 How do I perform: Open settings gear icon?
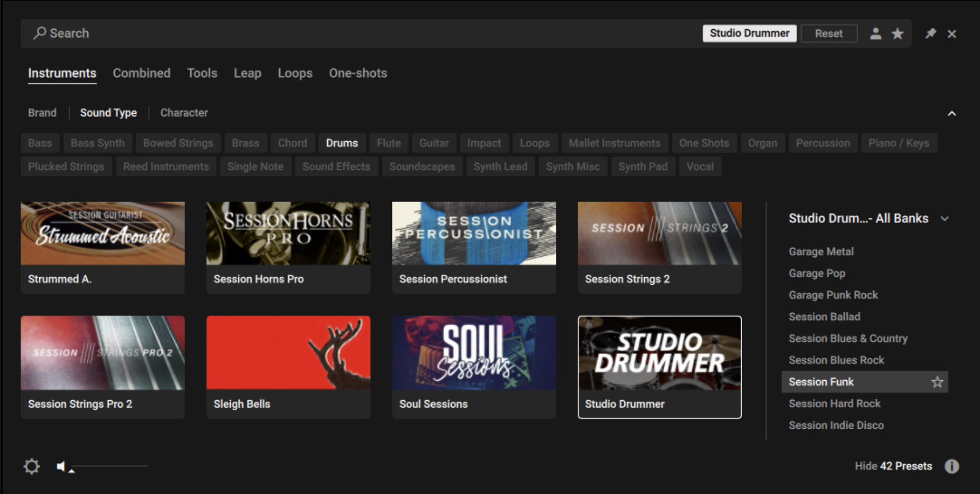click(32, 466)
